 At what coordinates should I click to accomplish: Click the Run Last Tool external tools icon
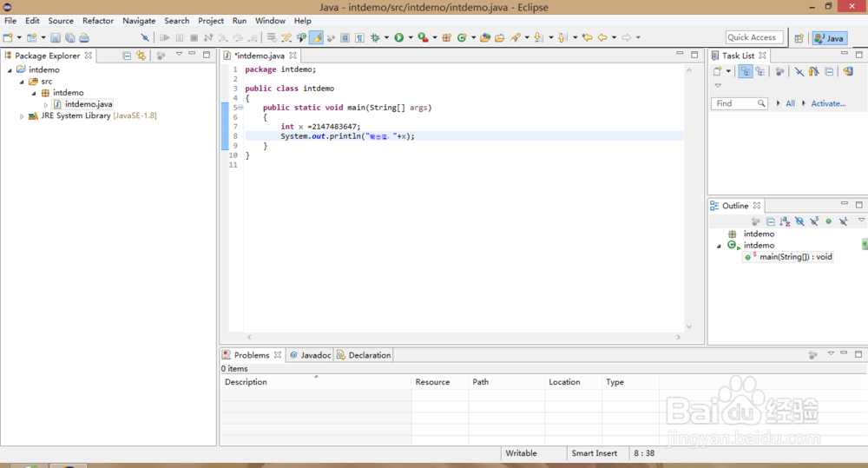(x=423, y=37)
